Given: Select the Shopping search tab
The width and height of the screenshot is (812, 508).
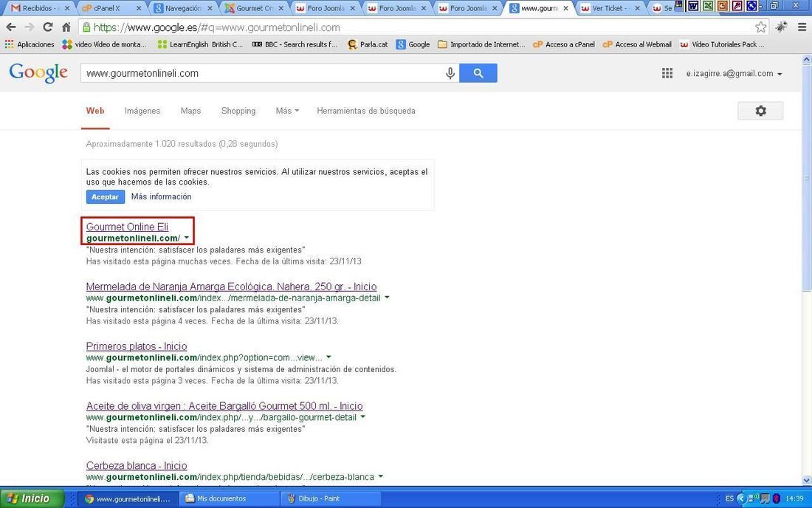Looking at the screenshot, I should point(238,111).
